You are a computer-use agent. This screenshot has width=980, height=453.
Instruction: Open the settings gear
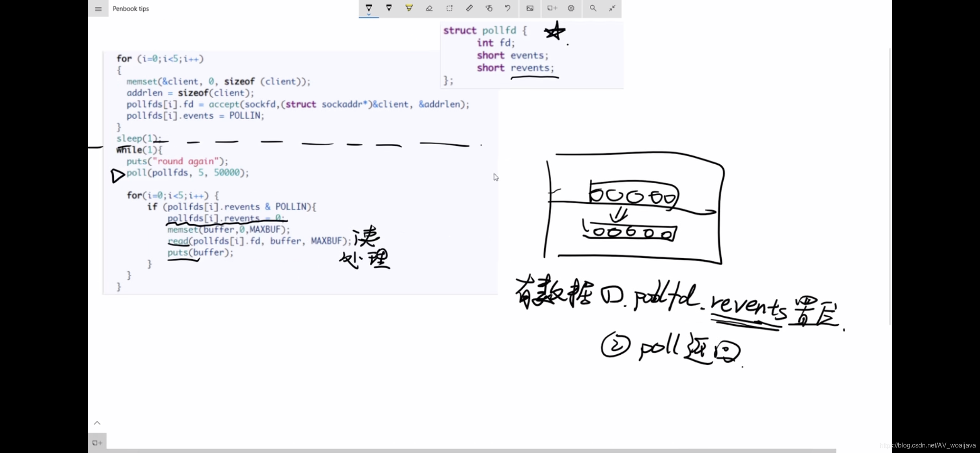571,8
